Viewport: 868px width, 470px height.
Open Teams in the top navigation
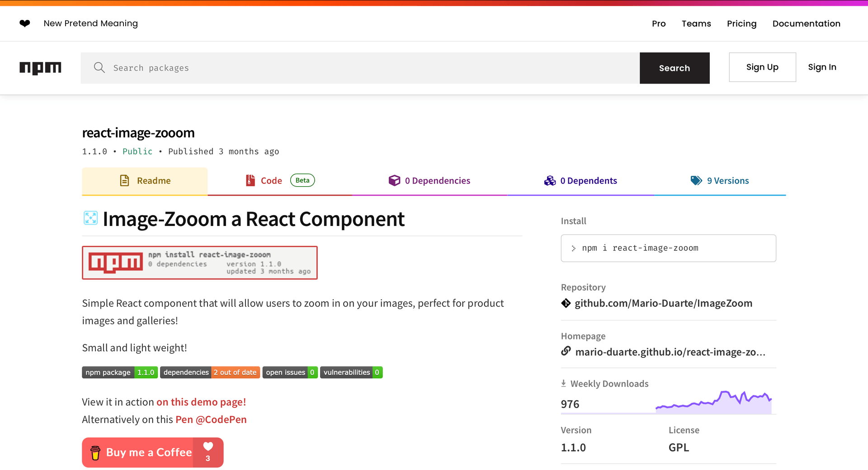[x=696, y=23]
